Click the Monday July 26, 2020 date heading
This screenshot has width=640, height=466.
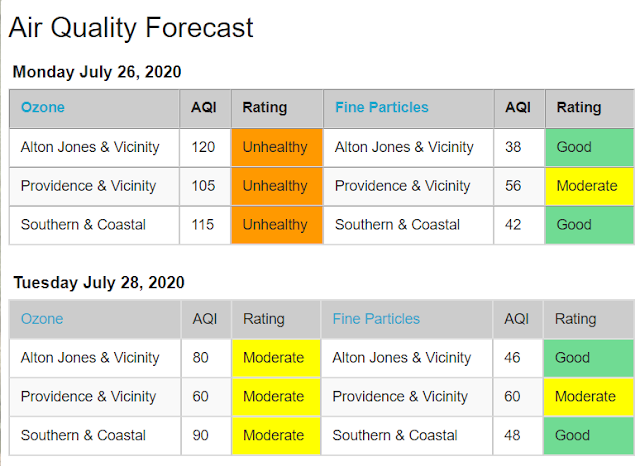coord(97,72)
